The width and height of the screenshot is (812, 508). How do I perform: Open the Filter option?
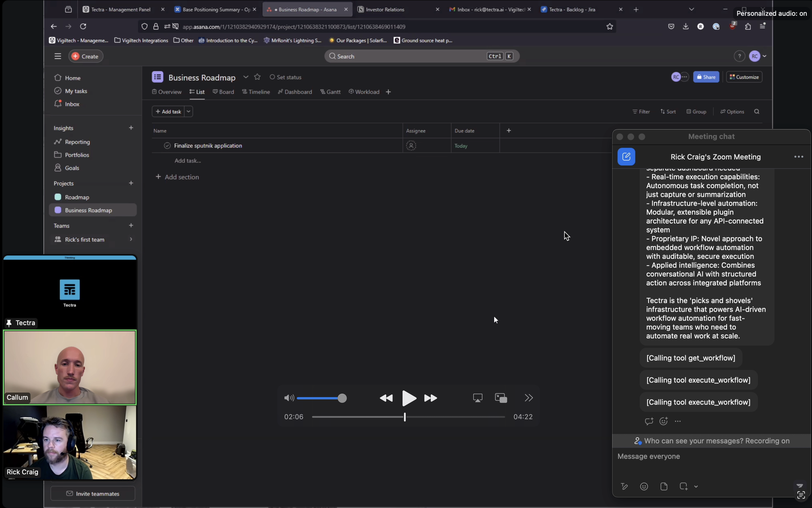[641, 111]
